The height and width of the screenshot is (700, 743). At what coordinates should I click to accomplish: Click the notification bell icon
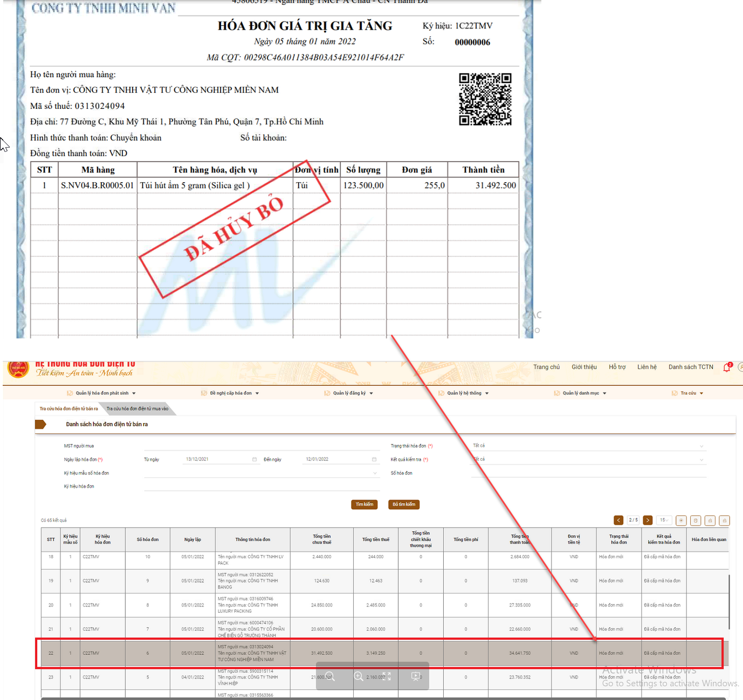[727, 368]
